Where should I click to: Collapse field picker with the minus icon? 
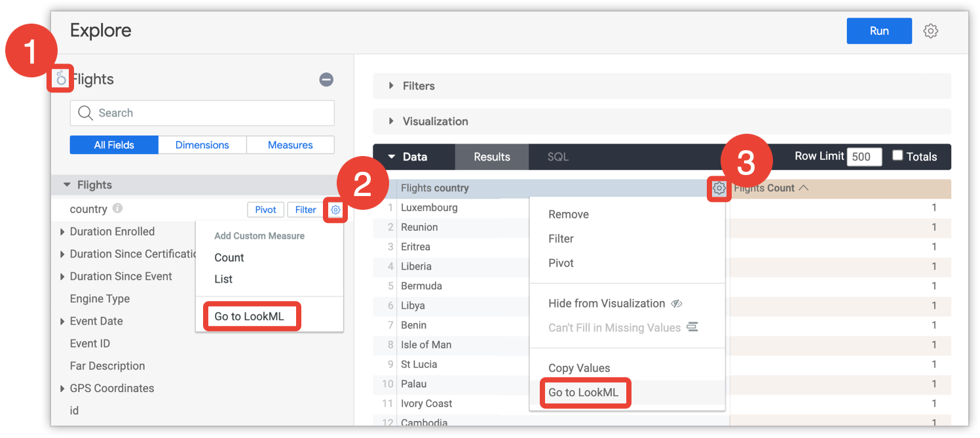point(326,79)
